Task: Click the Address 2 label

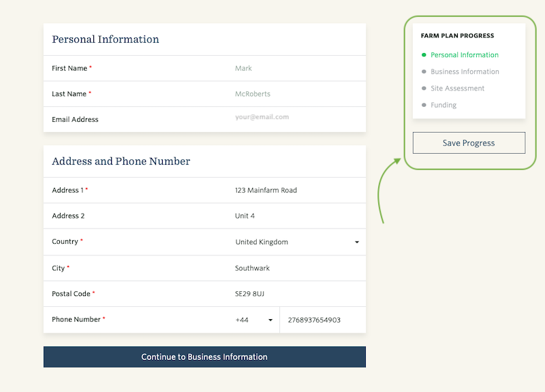Action: tap(68, 216)
